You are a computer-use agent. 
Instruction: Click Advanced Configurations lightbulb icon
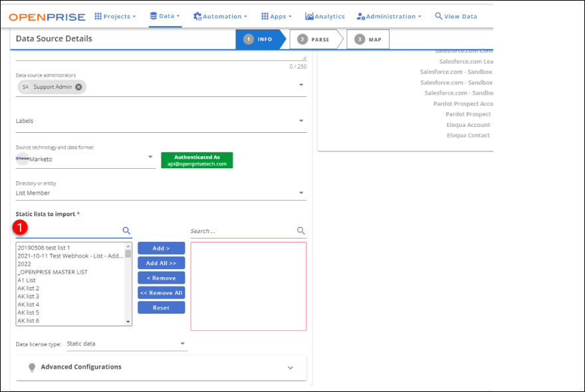click(32, 367)
